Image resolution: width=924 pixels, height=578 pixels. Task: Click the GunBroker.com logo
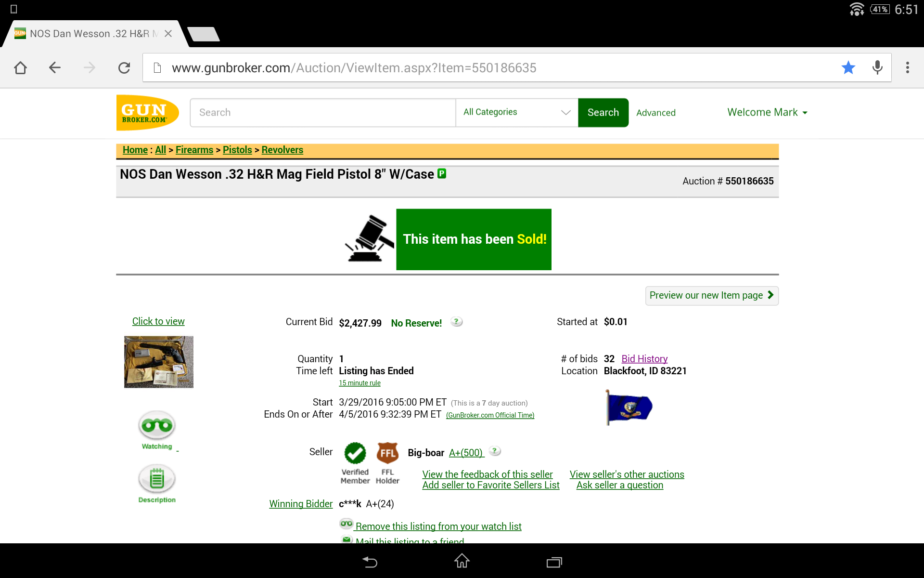pyautogui.click(x=148, y=113)
